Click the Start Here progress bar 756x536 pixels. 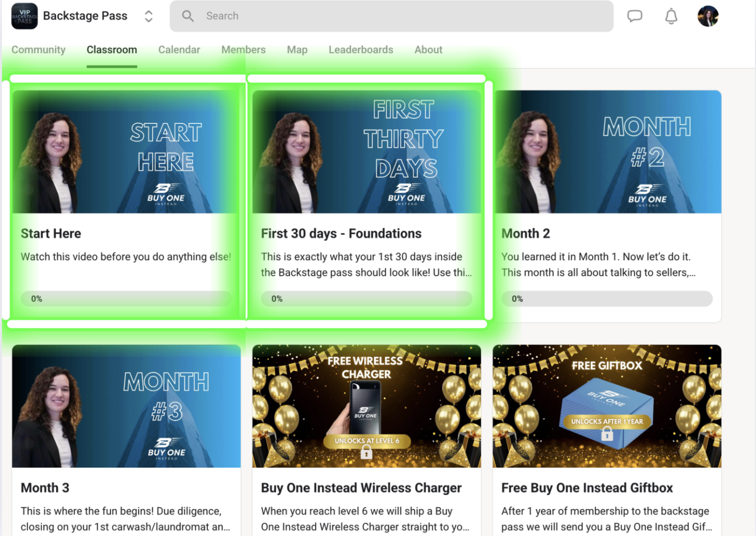(126, 298)
